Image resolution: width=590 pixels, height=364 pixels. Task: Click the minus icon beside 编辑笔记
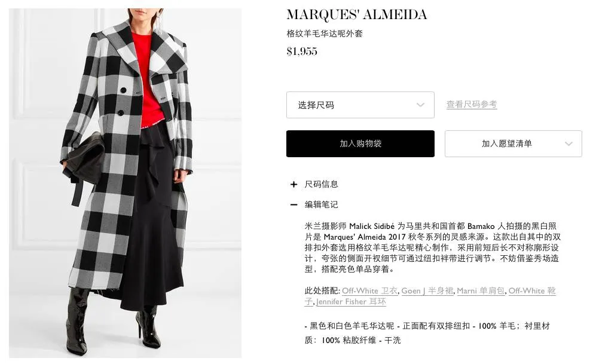pyautogui.click(x=294, y=205)
